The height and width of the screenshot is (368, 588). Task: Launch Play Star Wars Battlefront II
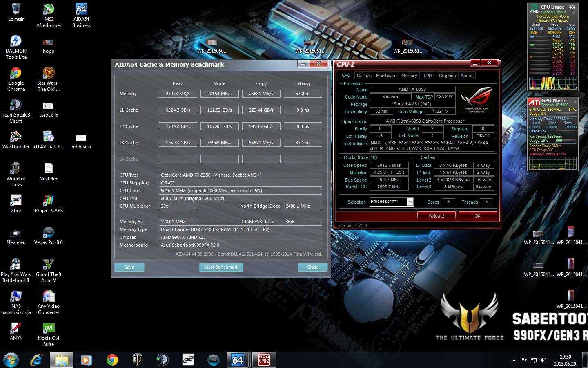click(16, 270)
